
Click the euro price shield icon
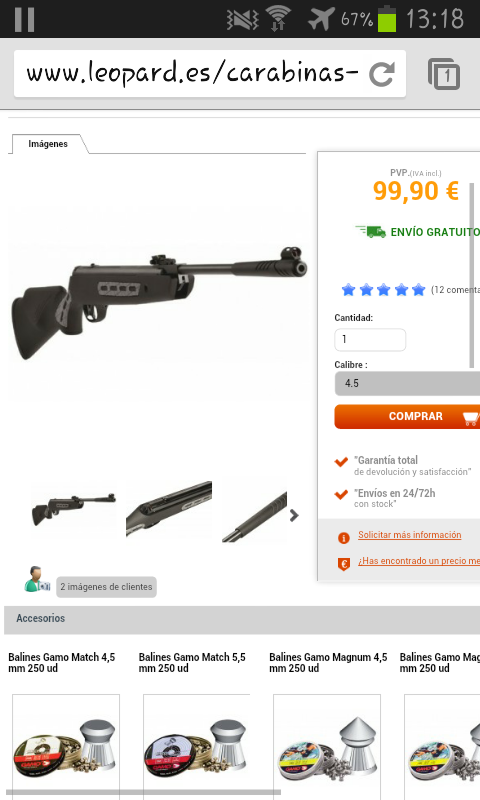tap(344, 564)
